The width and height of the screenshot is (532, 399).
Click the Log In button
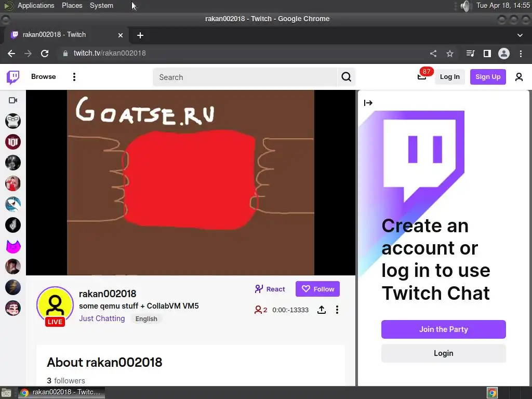click(x=449, y=77)
